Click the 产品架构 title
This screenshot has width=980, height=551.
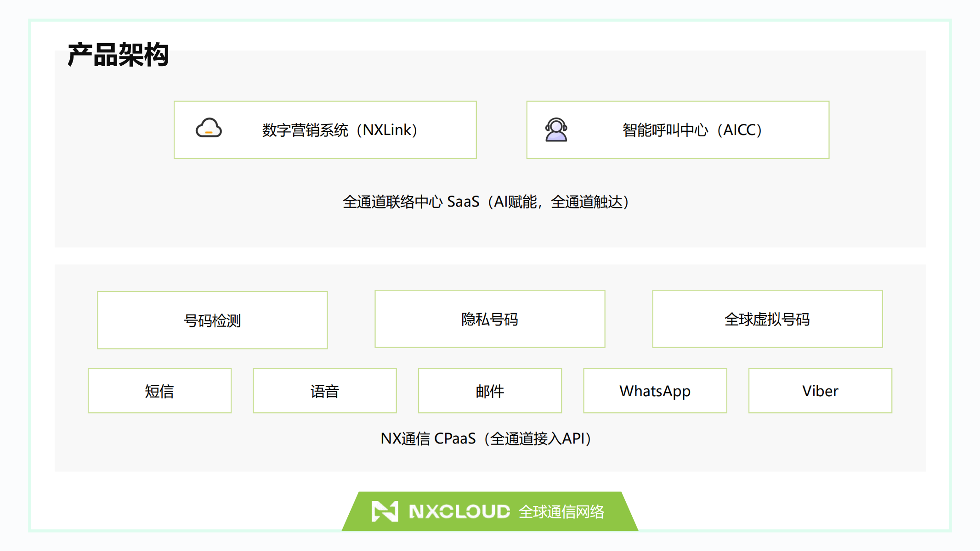pyautogui.click(x=119, y=55)
